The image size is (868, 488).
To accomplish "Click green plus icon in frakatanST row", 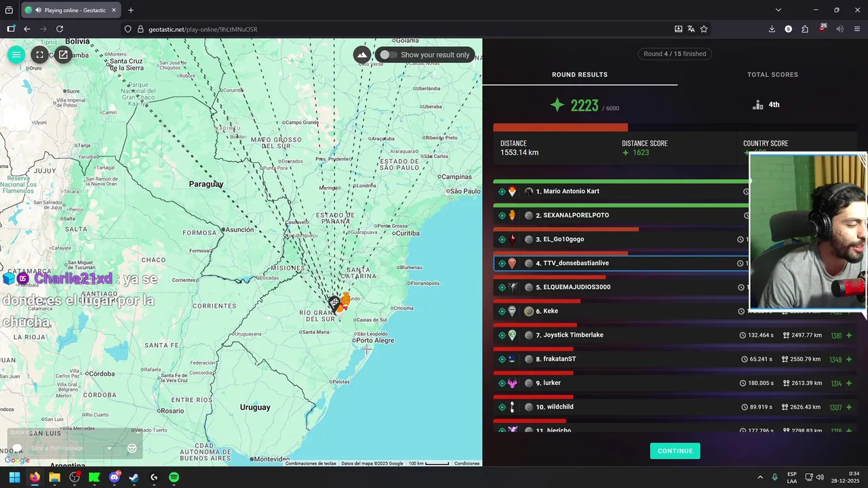I will coord(849,359).
